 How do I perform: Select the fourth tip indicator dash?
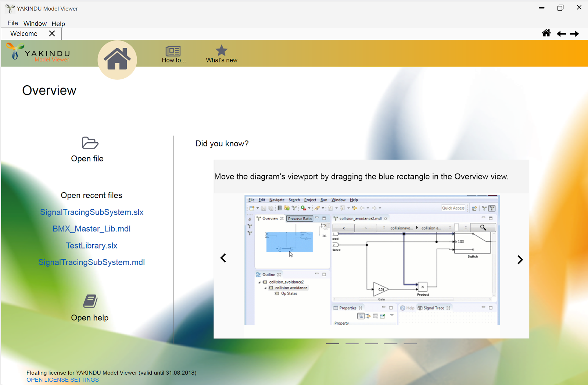(x=391, y=343)
